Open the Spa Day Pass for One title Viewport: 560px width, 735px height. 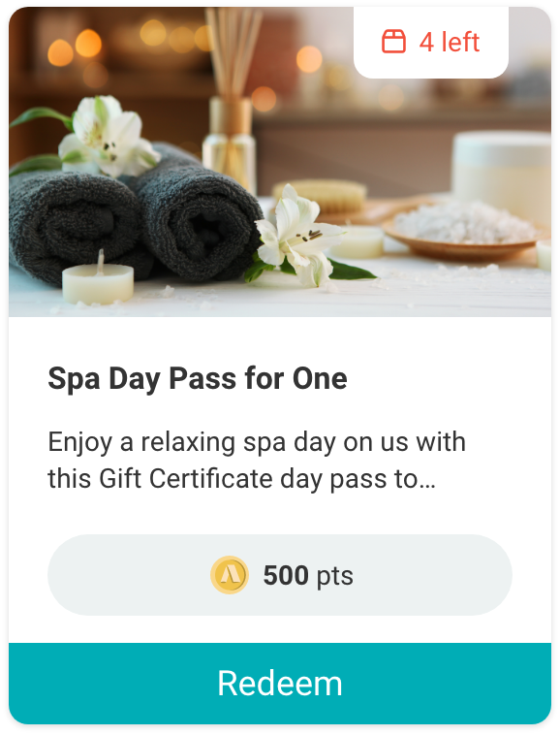point(198,379)
